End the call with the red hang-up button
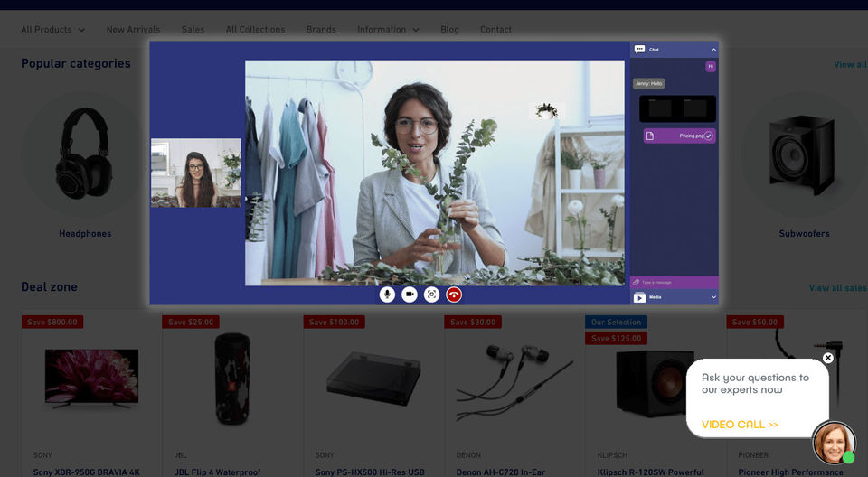 pyautogui.click(x=453, y=295)
